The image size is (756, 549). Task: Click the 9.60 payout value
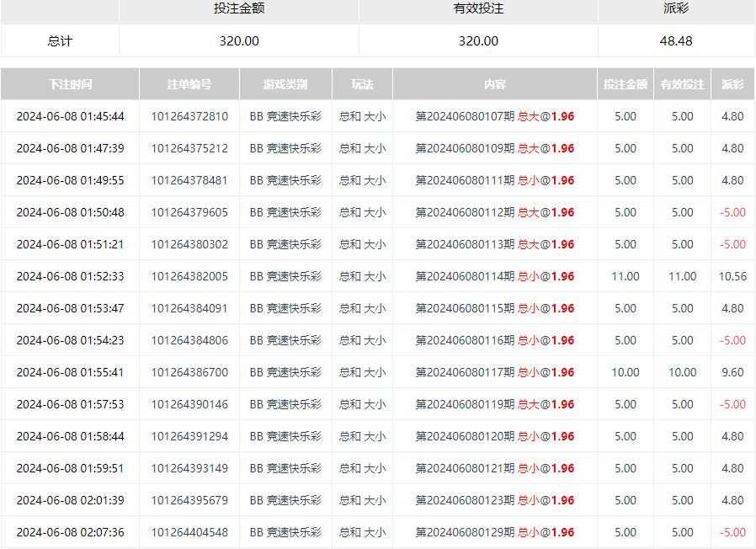pos(732,372)
